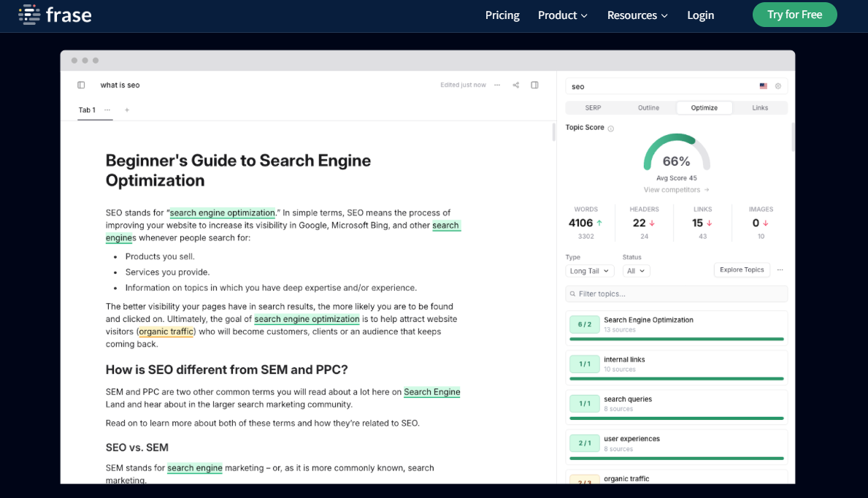Click the 'what is seo' document title

(120, 85)
